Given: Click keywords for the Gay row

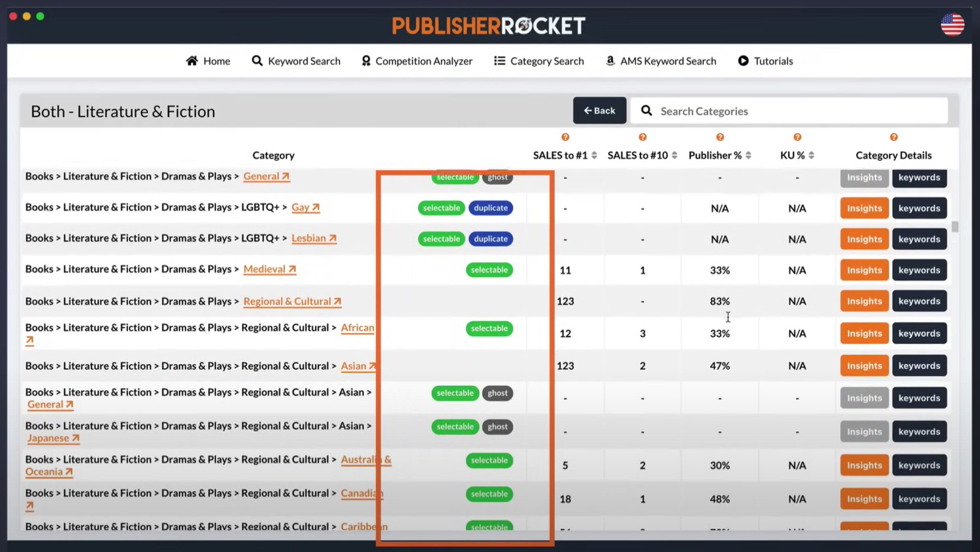Looking at the screenshot, I should [x=919, y=208].
